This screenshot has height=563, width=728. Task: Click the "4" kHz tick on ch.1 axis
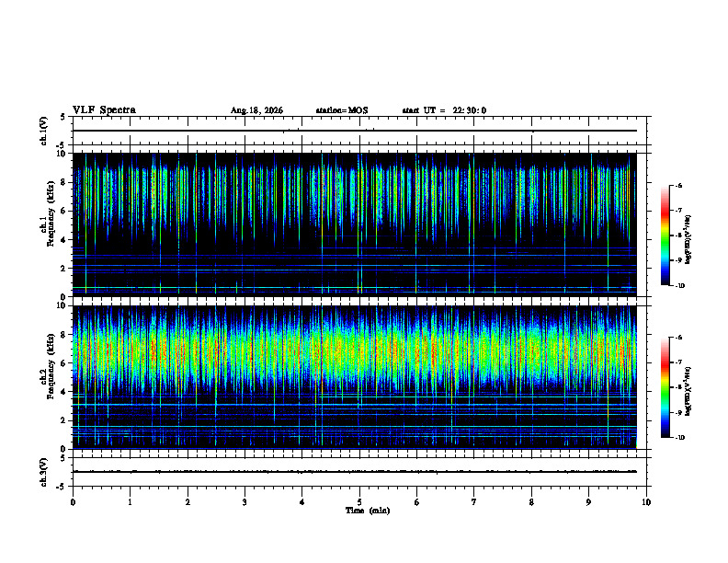64,240
